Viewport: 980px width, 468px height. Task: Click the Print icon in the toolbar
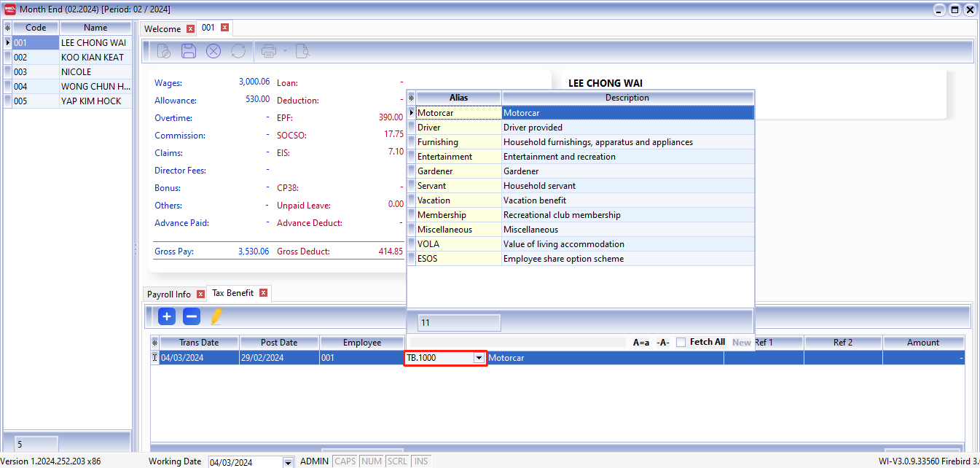click(268, 51)
